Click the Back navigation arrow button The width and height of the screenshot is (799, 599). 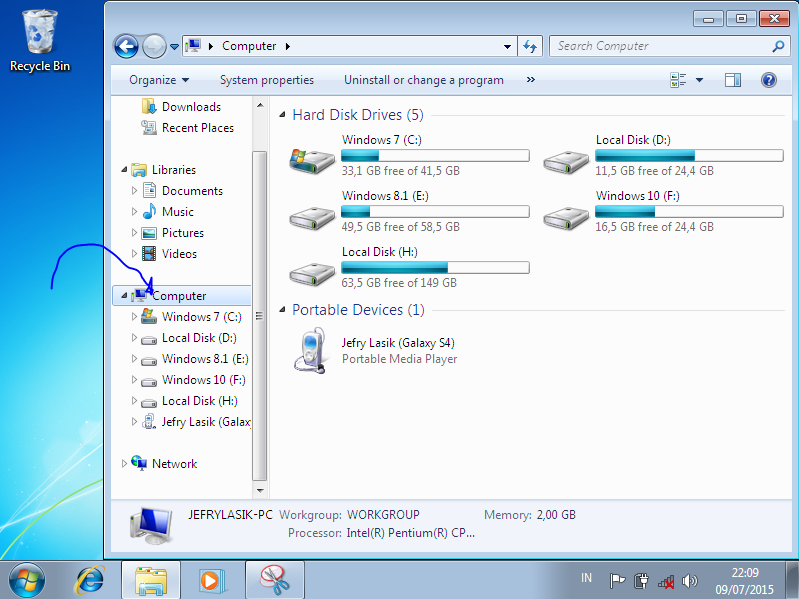[x=126, y=47]
